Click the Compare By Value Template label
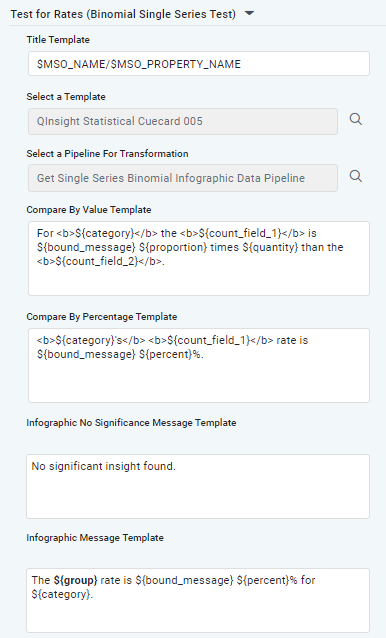386x638 pixels. [x=89, y=210]
